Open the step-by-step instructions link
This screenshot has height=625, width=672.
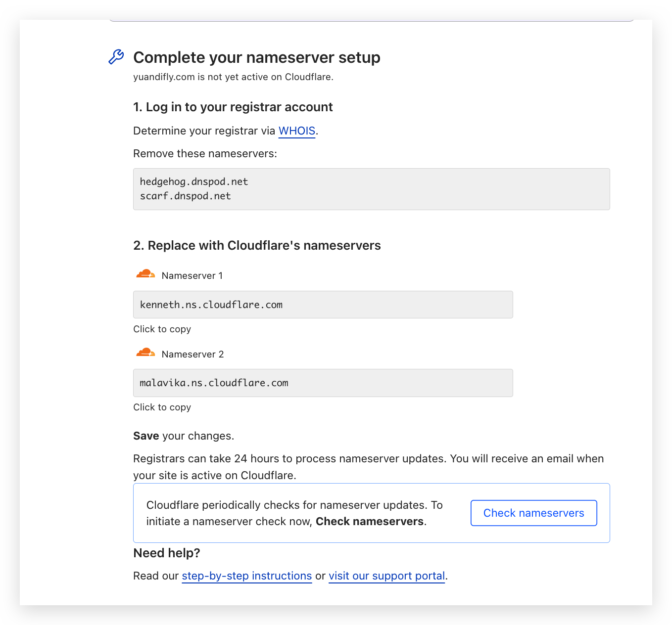247,576
